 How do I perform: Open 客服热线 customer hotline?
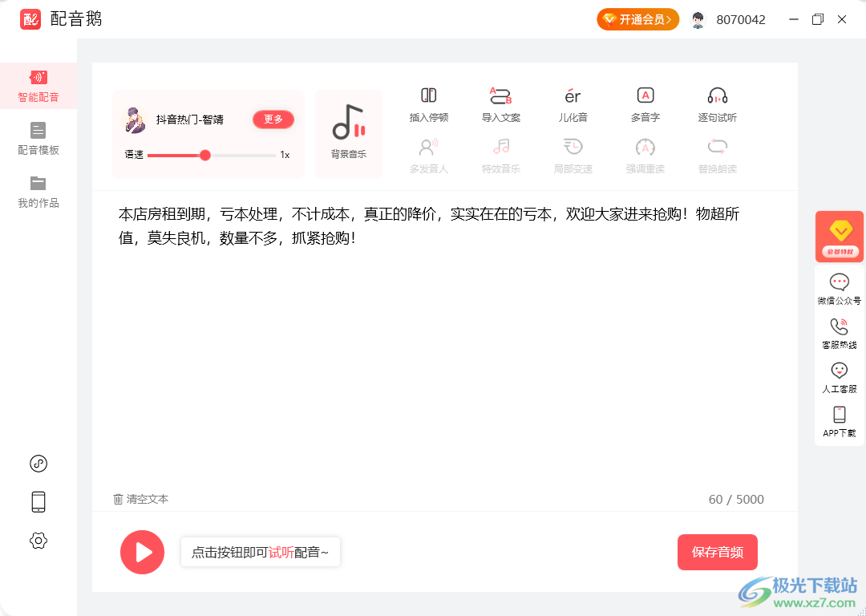839,331
